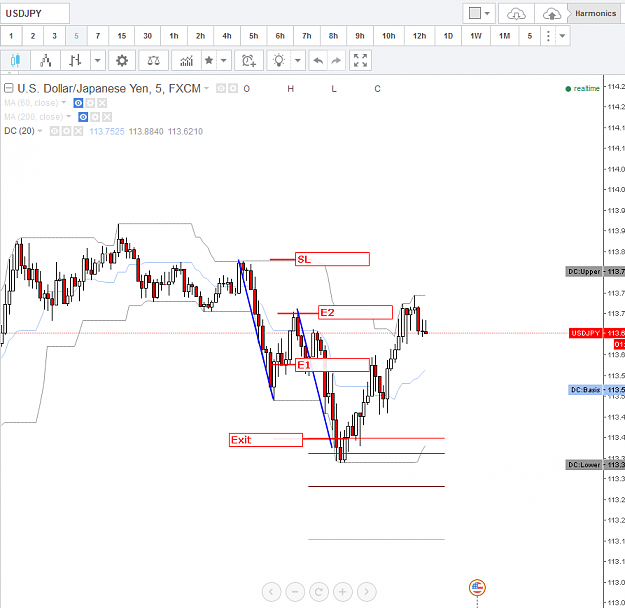
Task: Toggle visibility of MA (60, close)
Action: 79,103
